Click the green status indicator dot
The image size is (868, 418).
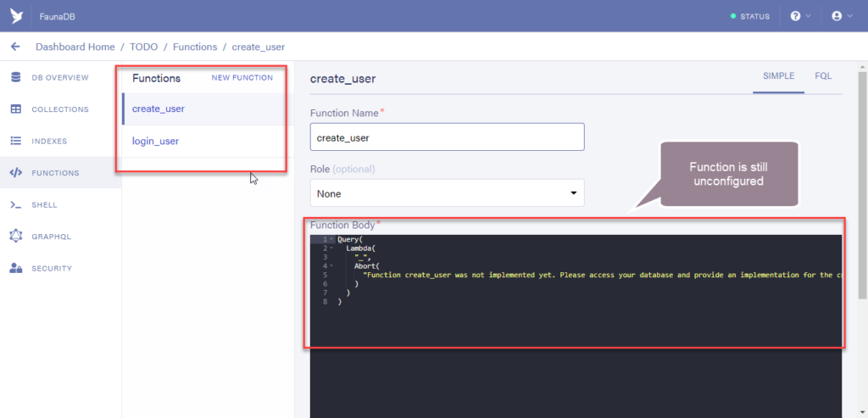tap(733, 16)
